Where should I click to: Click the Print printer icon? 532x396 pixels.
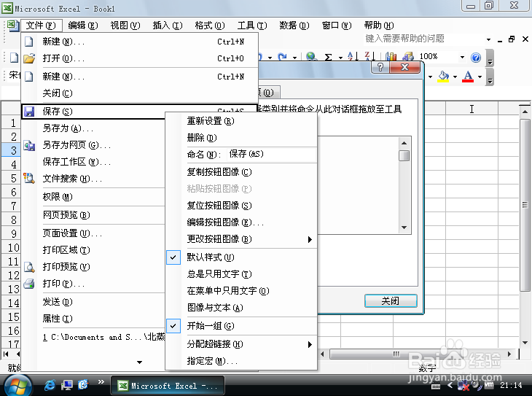[x=30, y=284]
